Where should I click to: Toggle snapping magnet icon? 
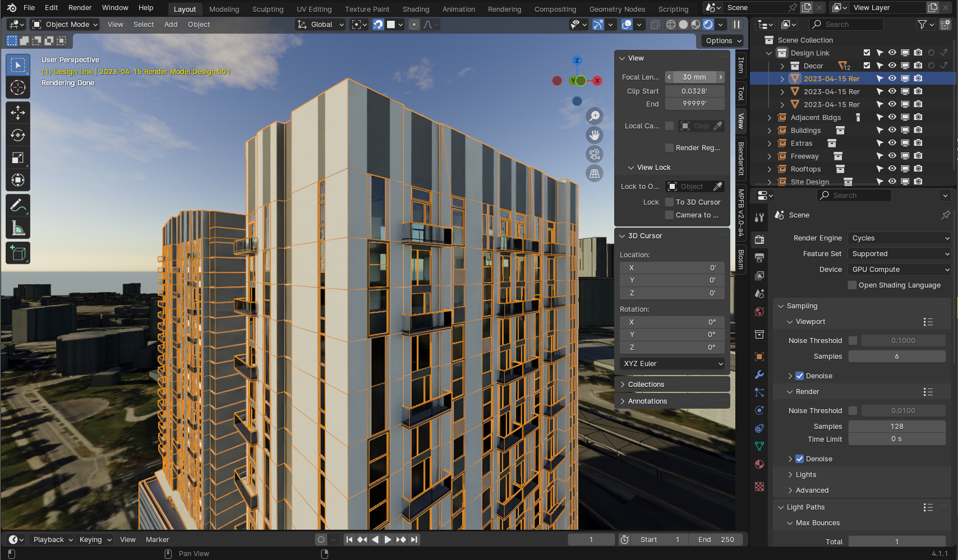tap(379, 25)
